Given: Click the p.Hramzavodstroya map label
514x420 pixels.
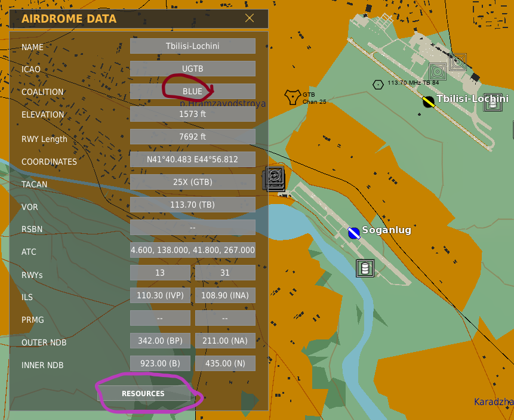Looking at the screenshot, I should point(223,104).
